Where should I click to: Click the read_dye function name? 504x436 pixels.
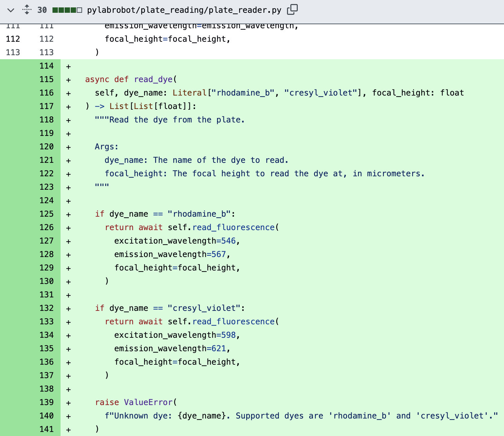[153, 79]
